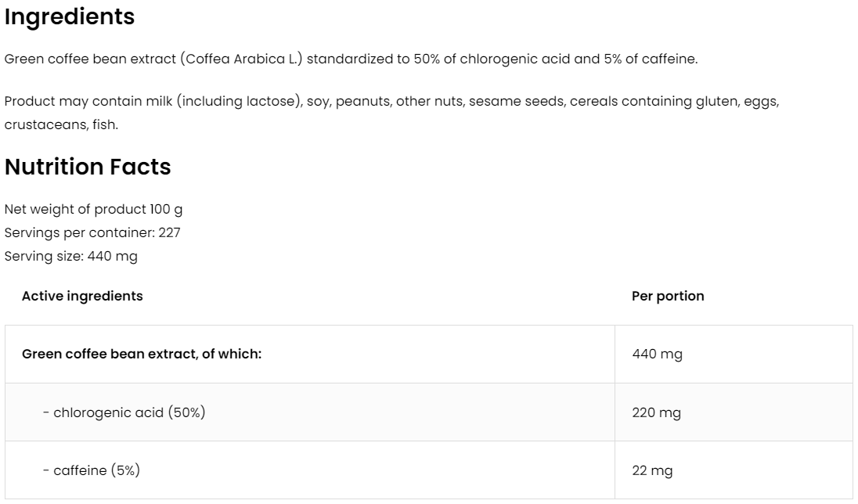Click the Nutrition Facts heading
Viewport: 858px width, 504px height.
point(88,167)
